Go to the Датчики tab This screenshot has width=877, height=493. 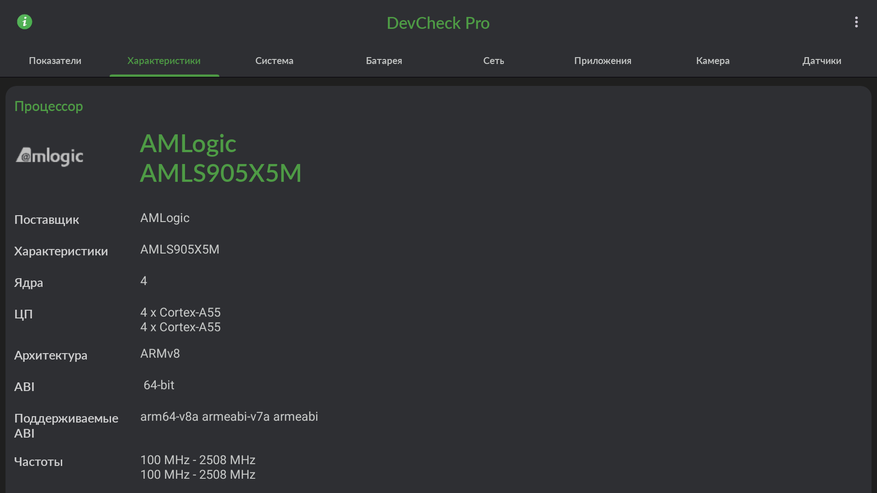pos(822,60)
